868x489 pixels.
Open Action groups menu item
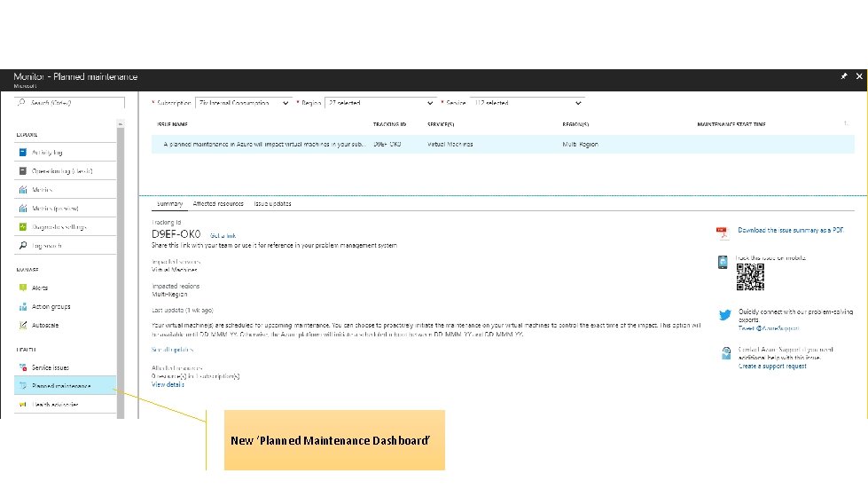pyautogui.click(x=66, y=306)
